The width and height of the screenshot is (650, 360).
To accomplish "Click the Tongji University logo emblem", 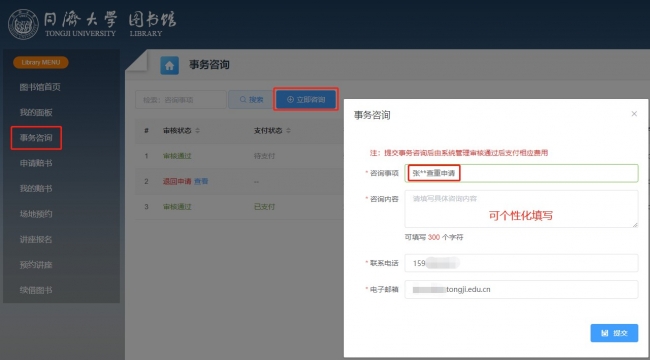I will pyautogui.click(x=23, y=24).
